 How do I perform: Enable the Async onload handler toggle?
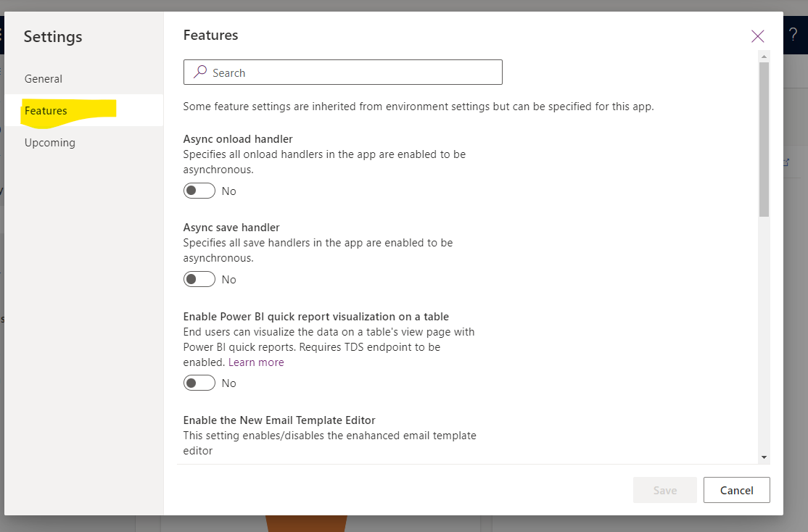[x=199, y=191]
